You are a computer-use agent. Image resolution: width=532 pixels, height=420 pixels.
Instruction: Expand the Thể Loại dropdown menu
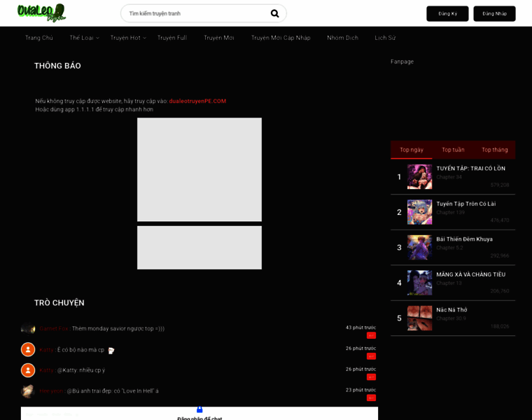click(x=84, y=38)
